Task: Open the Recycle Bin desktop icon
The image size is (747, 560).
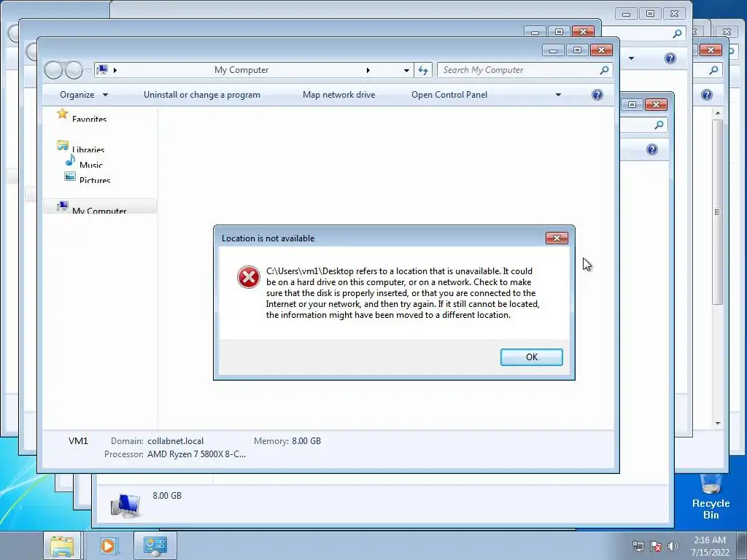Action: 711,497
